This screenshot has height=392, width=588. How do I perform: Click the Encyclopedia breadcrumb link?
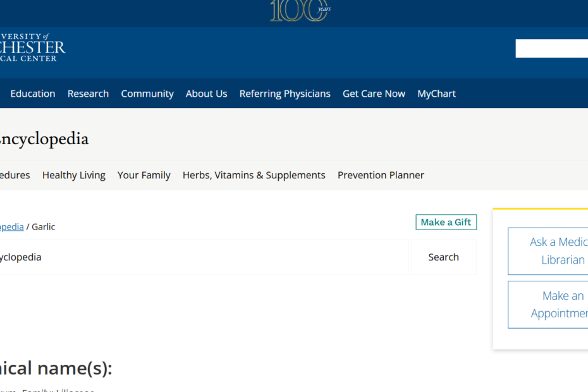click(11, 227)
